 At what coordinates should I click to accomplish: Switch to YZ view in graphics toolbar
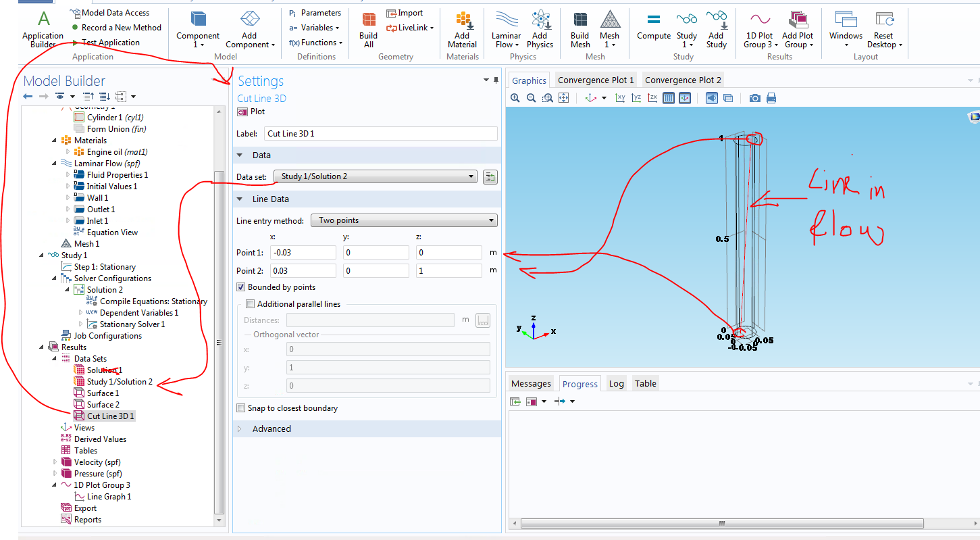[636, 98]
